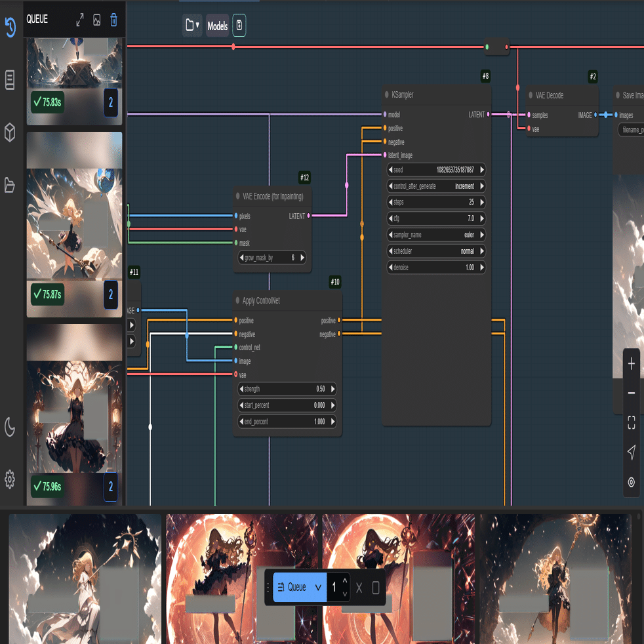This screenshot has width=644, height=644.
Task: Toggle link visibility eye icon
Action: pos(632,482)
